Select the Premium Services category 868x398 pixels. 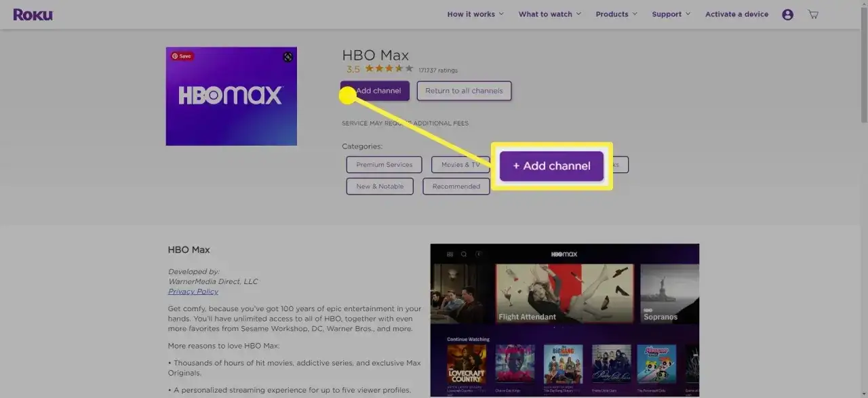pos(384,165)
